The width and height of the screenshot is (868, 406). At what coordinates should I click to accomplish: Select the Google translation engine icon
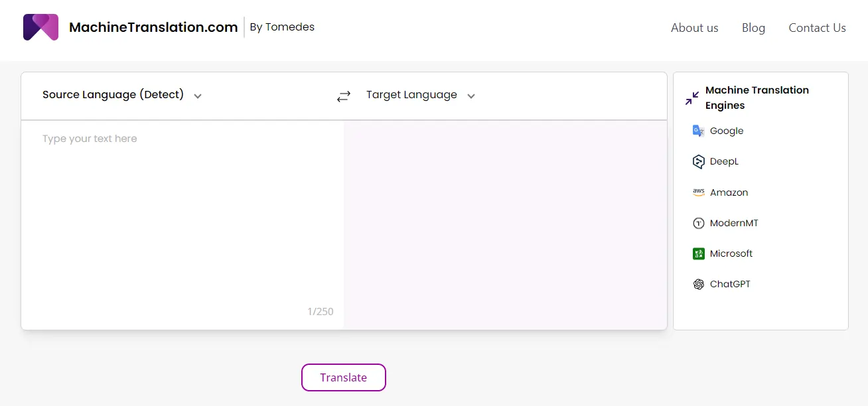pos(698,131)
